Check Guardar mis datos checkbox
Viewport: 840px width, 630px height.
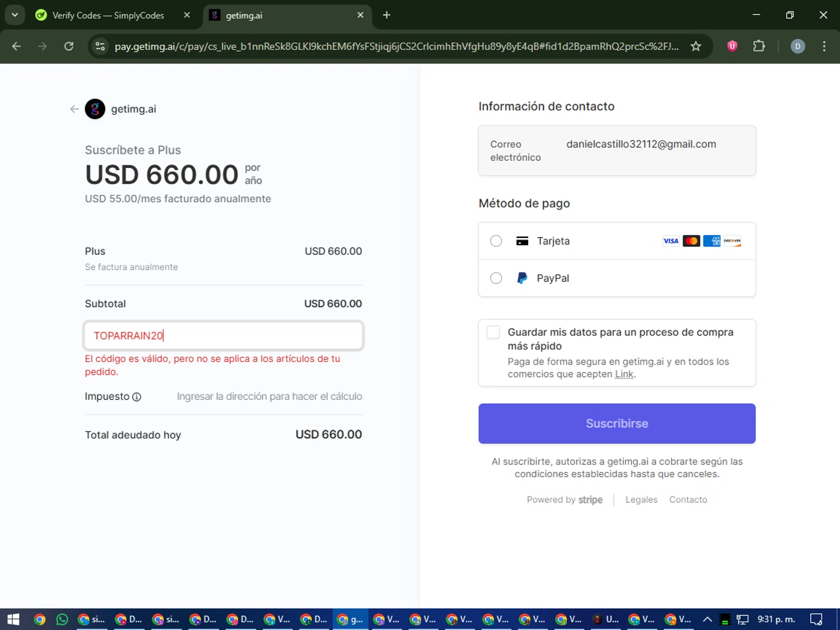click(493, 332)
